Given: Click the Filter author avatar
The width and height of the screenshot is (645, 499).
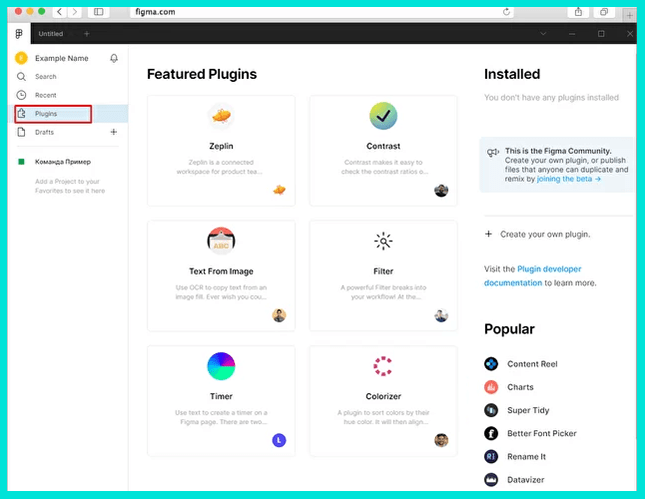Looking at the screenshot, I should click(441, 316).
